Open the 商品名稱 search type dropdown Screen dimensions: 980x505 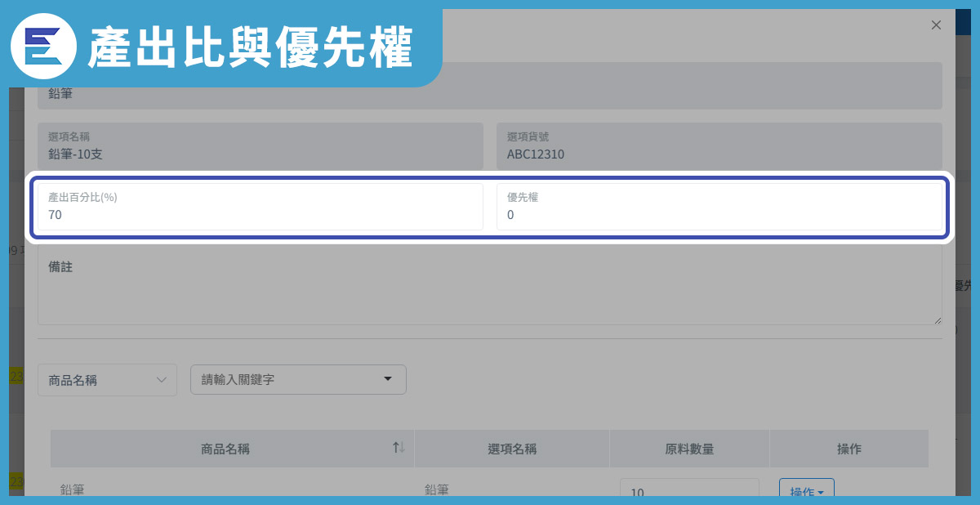[x=107, y=380]
